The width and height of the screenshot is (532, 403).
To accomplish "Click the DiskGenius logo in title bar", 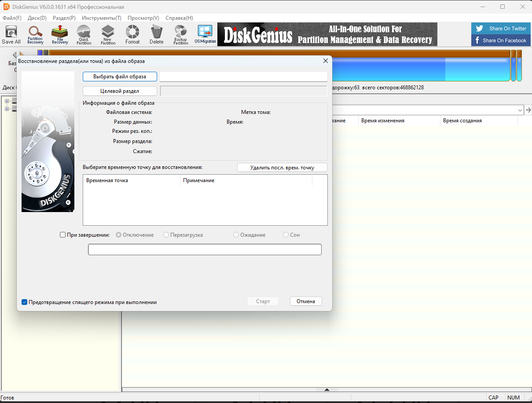I will 7,7.
